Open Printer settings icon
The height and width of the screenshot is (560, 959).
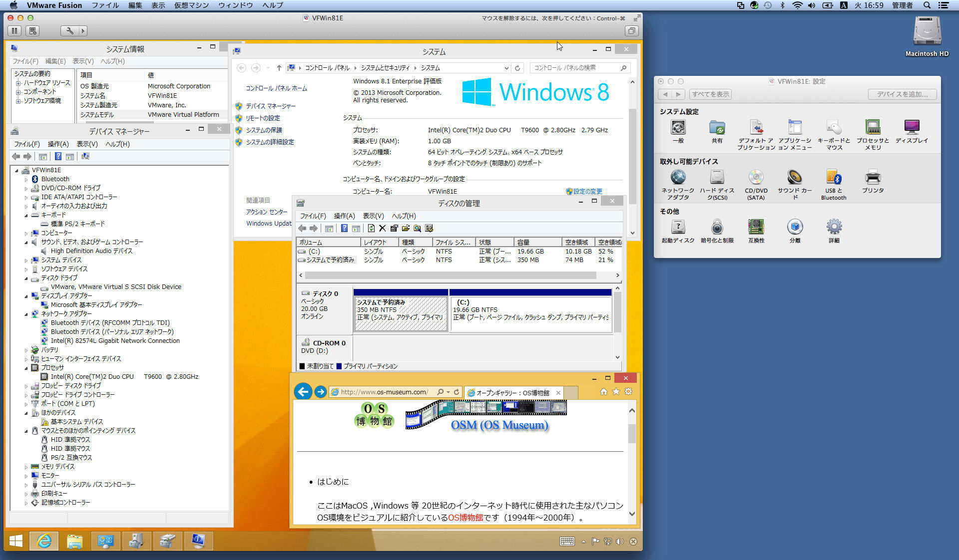873,177
